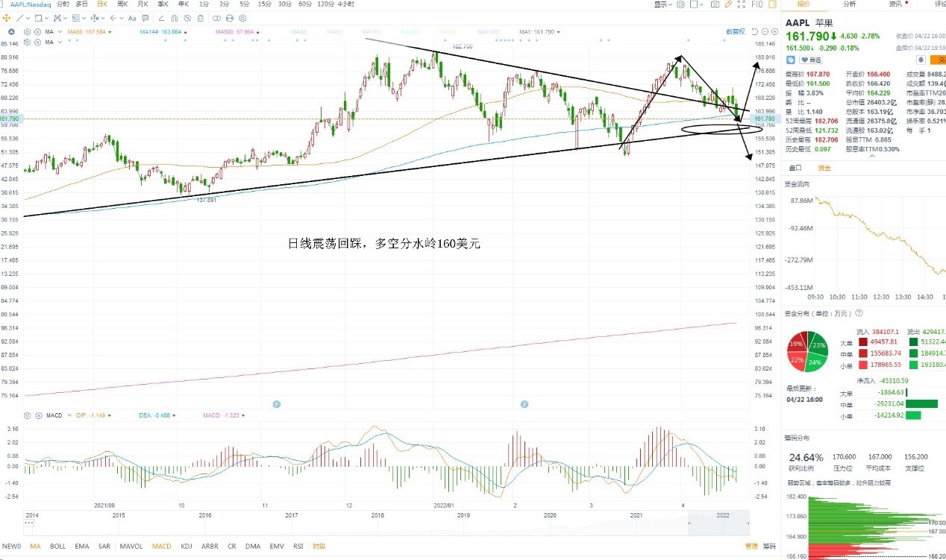
Task: Click the hide drawings icon in toolbar
Action: [188, 18]
